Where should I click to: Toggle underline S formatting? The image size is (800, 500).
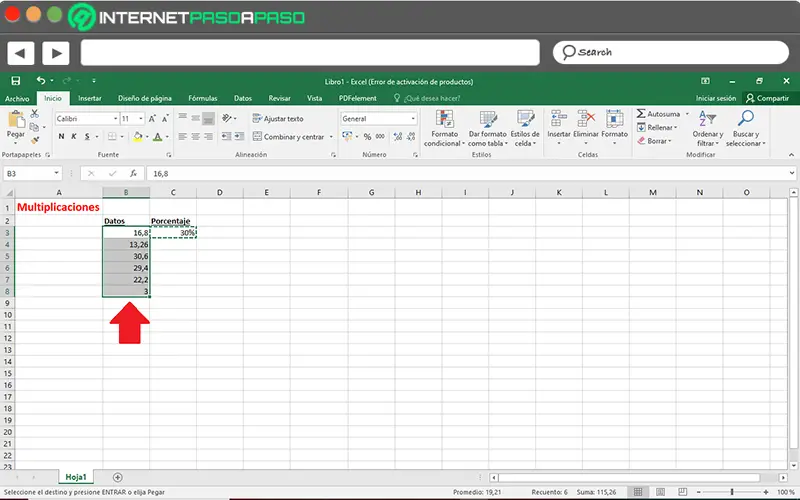point(87,136)
